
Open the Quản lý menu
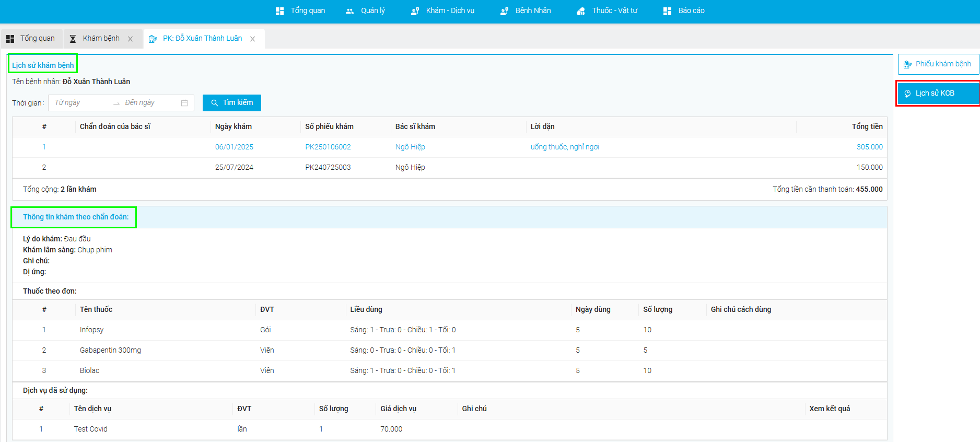(x=365, y=11)
